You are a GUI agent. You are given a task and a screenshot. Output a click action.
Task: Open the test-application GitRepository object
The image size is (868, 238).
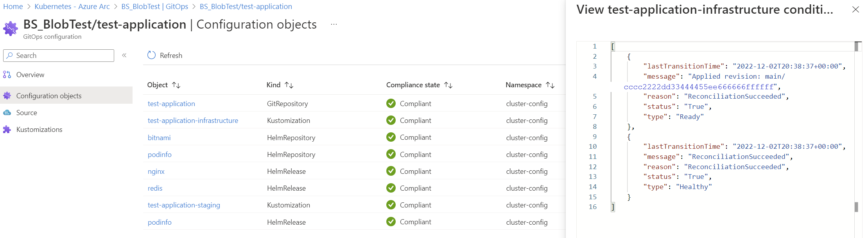(171, 103)
